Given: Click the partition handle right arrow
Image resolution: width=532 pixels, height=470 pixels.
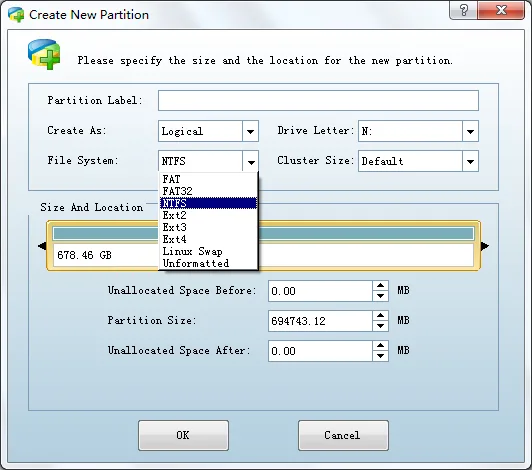Looking at the screenshot, I should pyautogui.click(x=485, y=246).
